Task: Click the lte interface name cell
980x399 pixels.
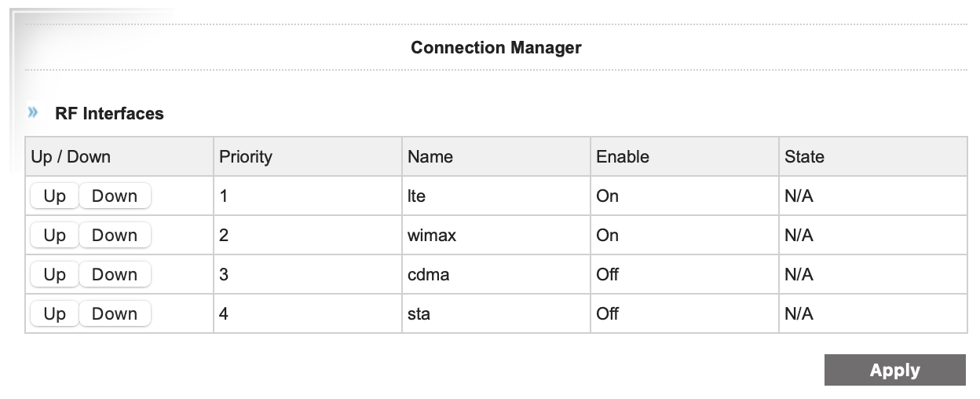Action: (416, 196)
